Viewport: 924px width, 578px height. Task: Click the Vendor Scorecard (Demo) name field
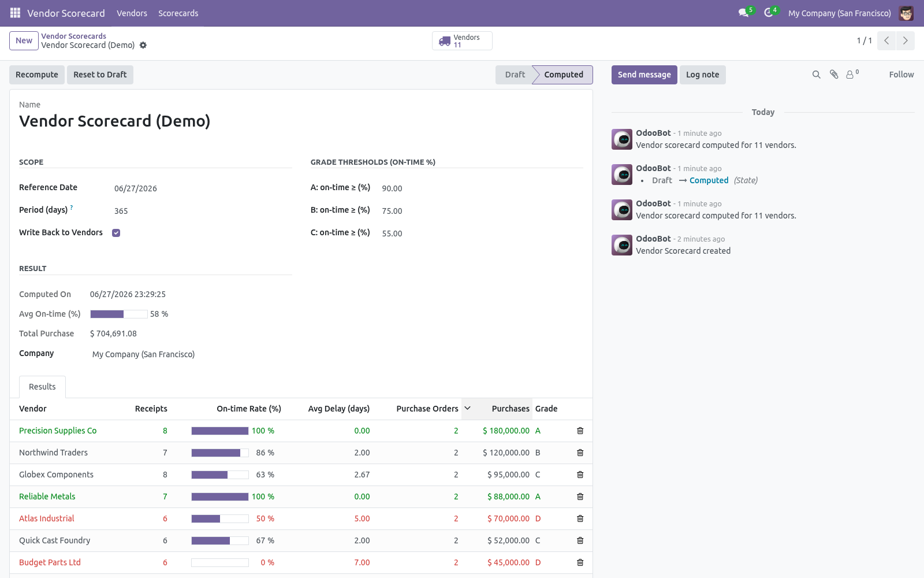(301, 121)
